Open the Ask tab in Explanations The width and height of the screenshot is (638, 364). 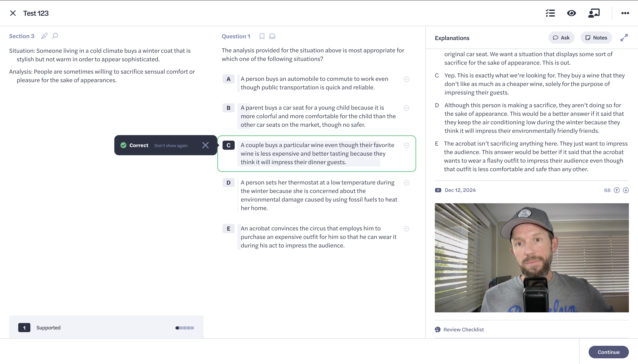coord(561,38)
